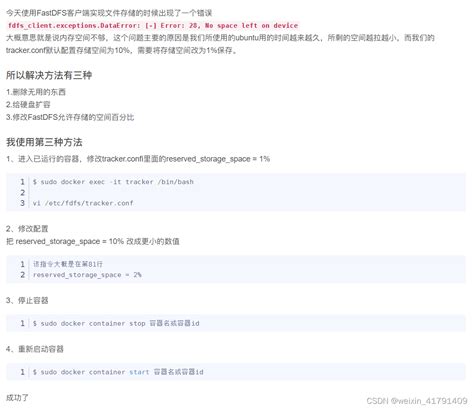The image size is (474, 409).
Task: Click the heading 我使用第三种方法
Action: [44, 142]
